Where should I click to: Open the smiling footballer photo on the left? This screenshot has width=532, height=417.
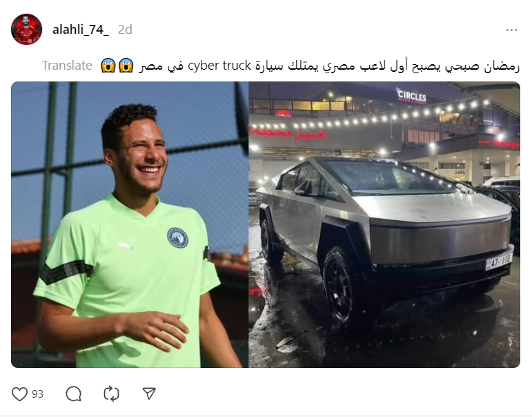pos(130,224)
